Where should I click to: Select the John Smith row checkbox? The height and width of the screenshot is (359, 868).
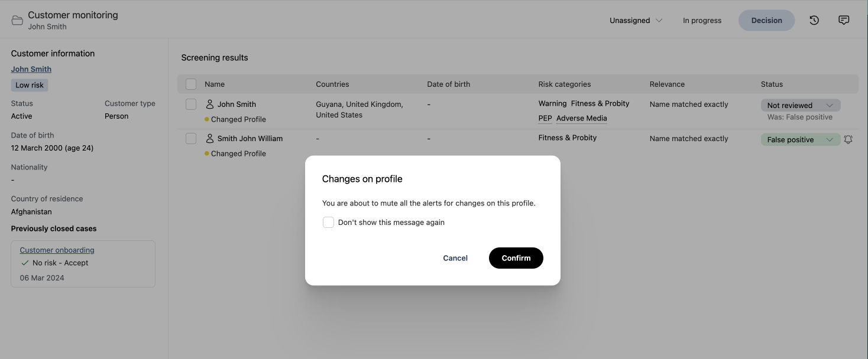point(190,104)
